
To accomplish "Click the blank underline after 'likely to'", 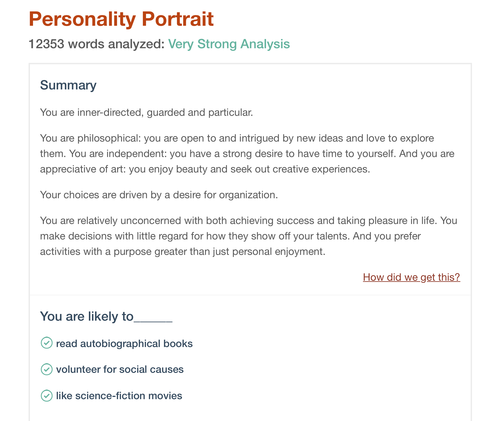I will [x=153, y=321].
